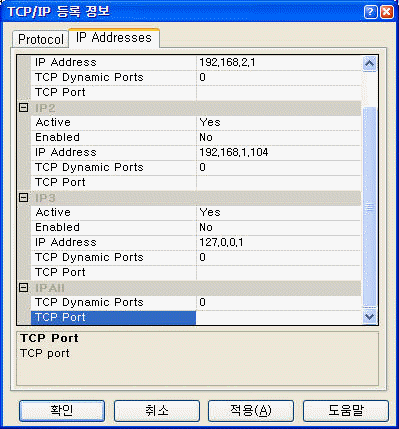Collapse the IPAll section
Screen dimensions: 399x429
(24, 288)
